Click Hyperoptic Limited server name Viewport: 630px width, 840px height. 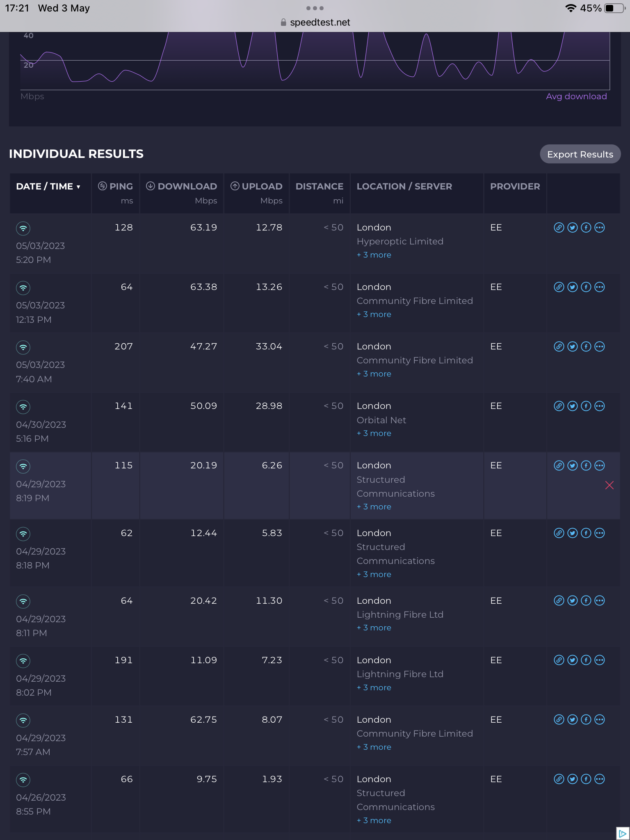point(400,242)
